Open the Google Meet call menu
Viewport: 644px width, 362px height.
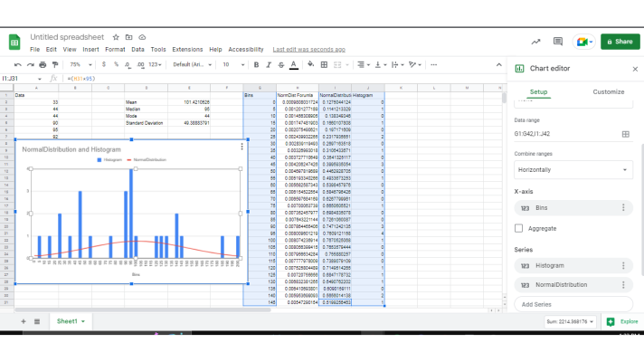pyautogui.click(x=584, y=42)
